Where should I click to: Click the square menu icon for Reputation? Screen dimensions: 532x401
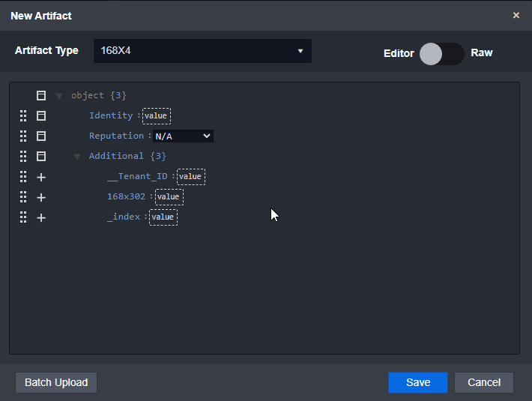pos(41,136)
